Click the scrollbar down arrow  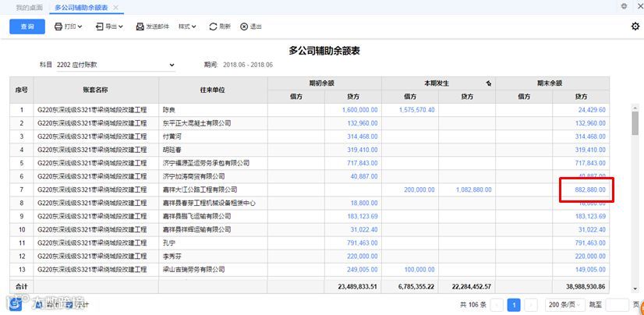635,288
